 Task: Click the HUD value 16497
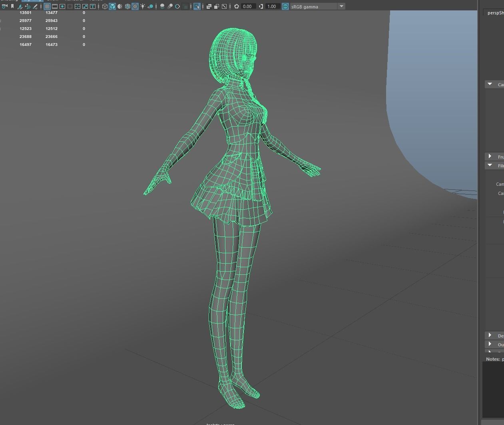[x=26, y=44]
